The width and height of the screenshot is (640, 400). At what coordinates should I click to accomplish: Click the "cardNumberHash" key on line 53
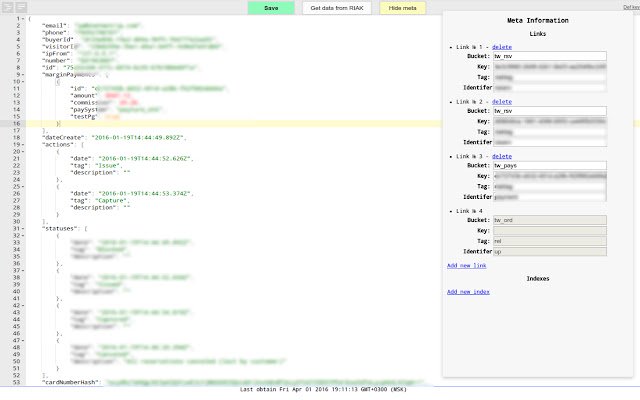(x=70, y=382)
